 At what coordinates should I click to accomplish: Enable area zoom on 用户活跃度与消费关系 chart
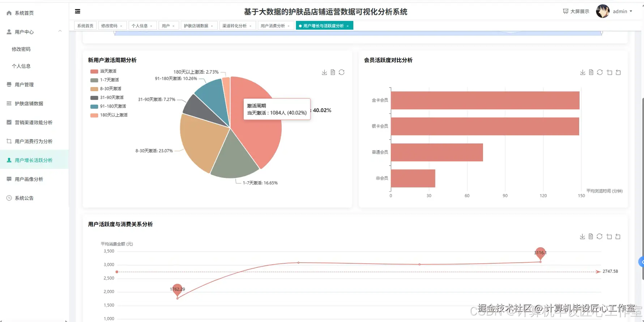(609, 236)
